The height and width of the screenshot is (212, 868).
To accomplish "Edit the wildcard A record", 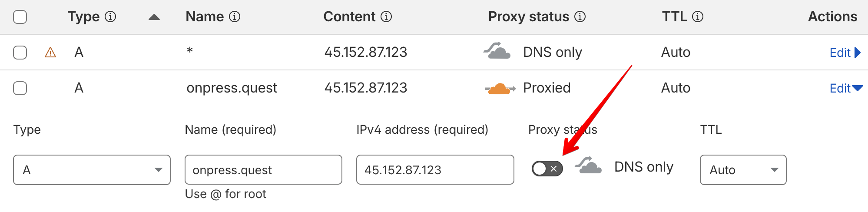I will tap(844, 53).
